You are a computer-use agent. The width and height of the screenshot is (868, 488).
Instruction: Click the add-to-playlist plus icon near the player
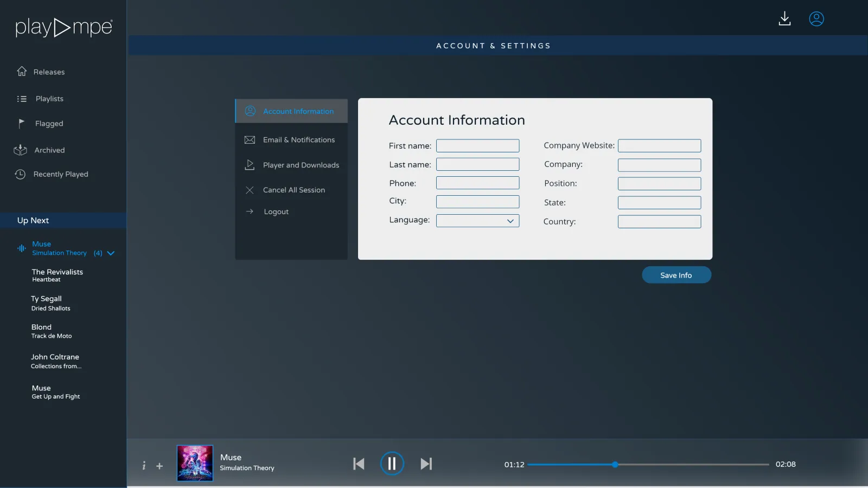click(159, 465)
